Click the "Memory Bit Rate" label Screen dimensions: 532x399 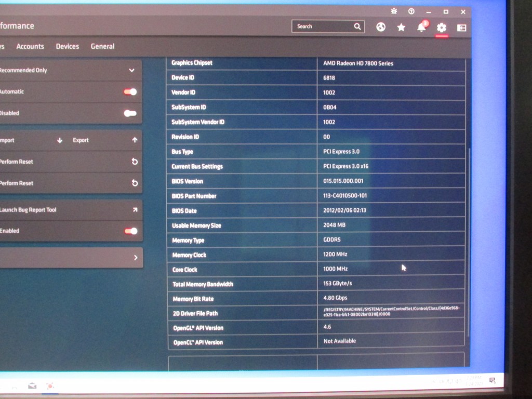click(x=193, y=299)
